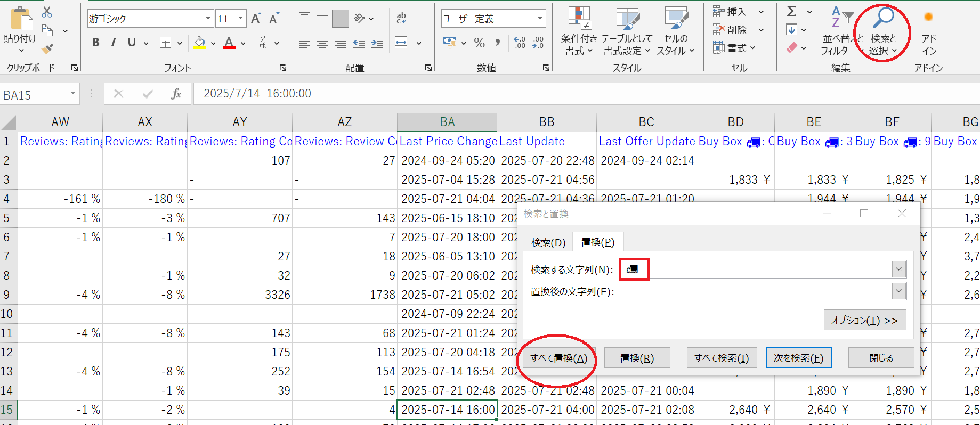This screenshot has width=980, height=425.
Task: Apply percent style format
Action: point(479,43)
